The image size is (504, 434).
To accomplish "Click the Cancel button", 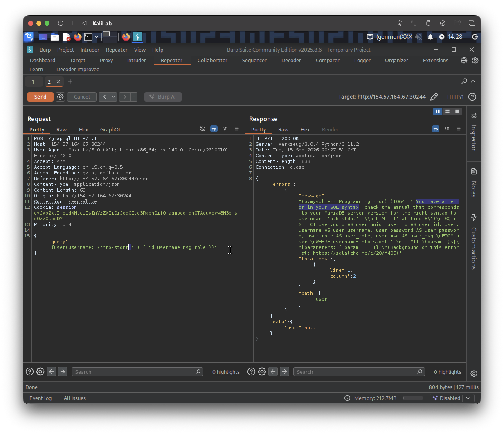I will 82,97.
